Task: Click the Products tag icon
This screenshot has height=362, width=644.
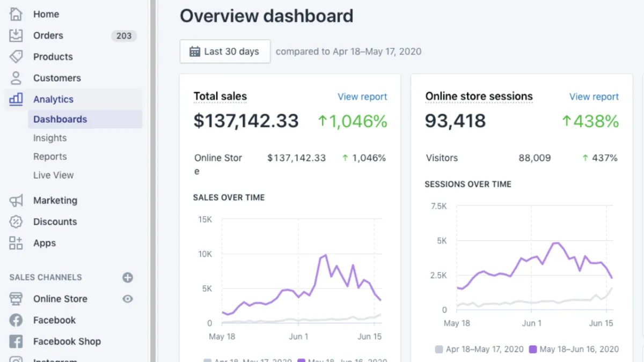Action: (16, 57)
